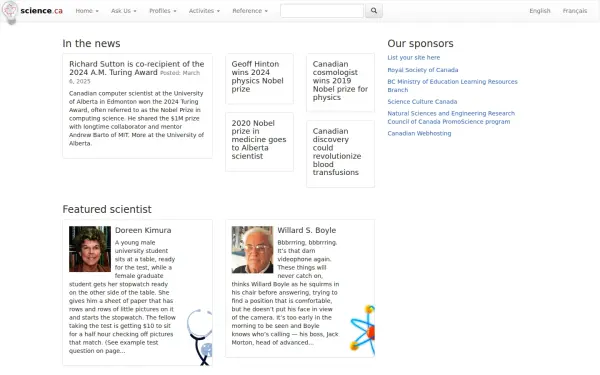Open Science Culture Canada link
Viewport: 600px width, 375px height.
pyautogui.click(x=422, y=102)
